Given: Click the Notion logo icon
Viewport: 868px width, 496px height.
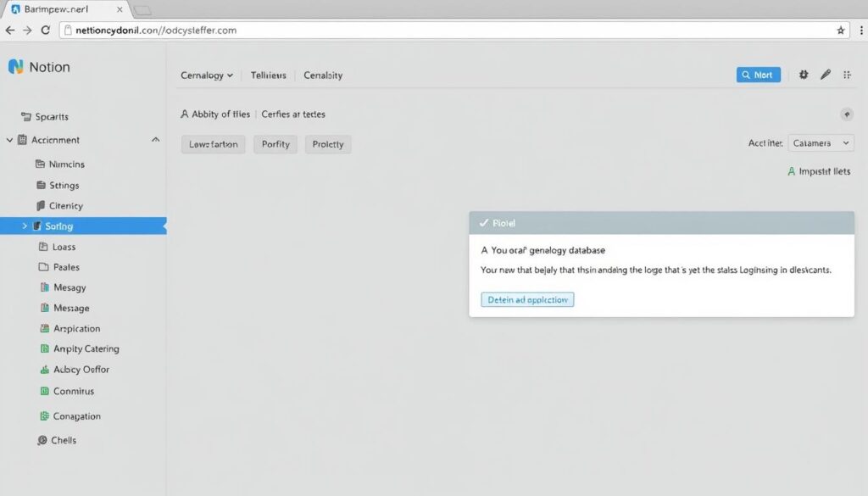Looking at the screenshot, I should (x=15, y=67).
